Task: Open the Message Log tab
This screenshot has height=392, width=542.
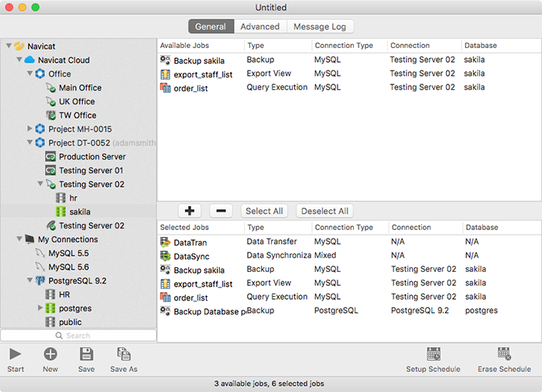Action: pyautogui.click(x=320, y=26)
